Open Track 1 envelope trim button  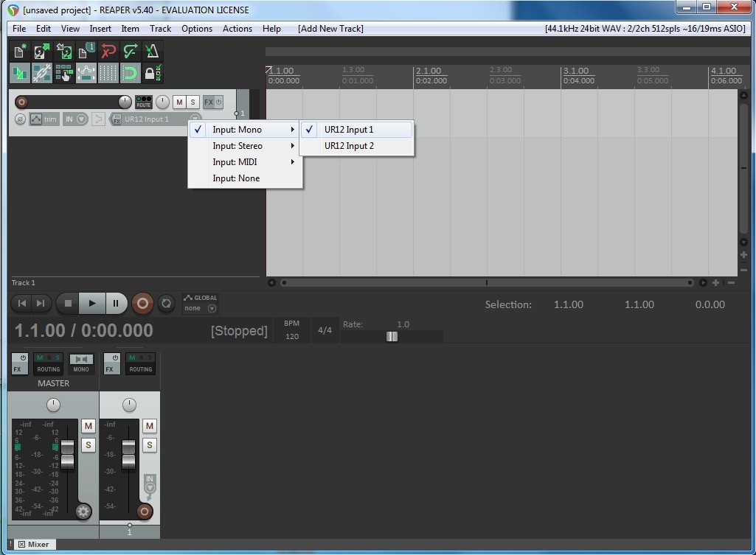coord(44,119)
